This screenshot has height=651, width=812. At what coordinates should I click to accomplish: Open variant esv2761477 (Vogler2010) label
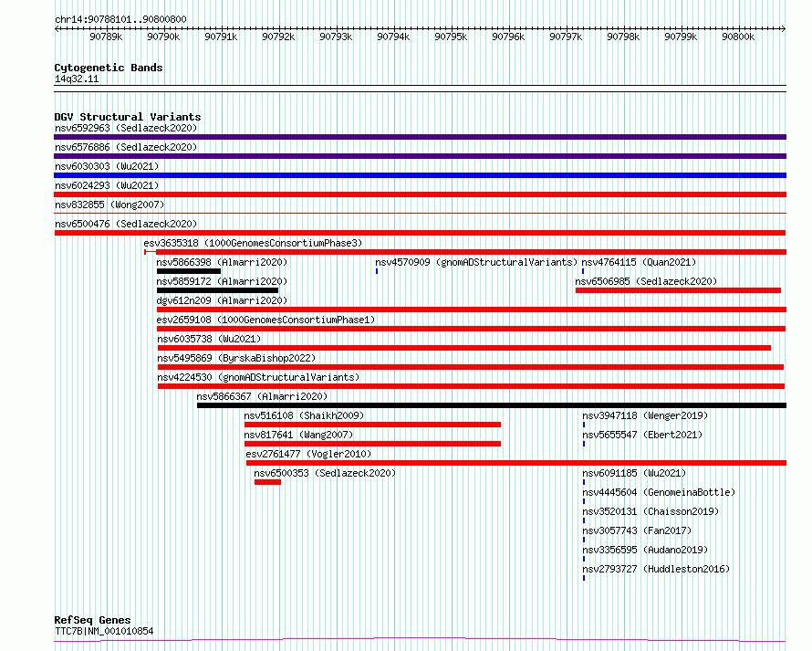[x=308, y=454]
